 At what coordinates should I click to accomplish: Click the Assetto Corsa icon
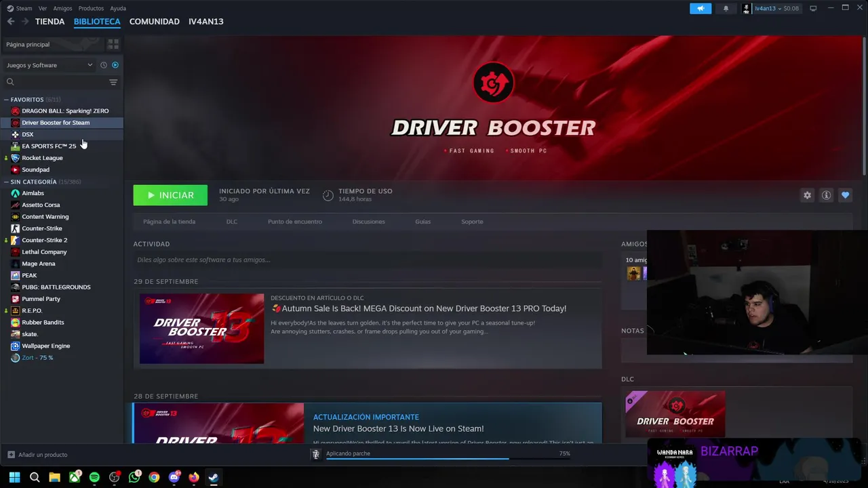click(x=15, y=205)
